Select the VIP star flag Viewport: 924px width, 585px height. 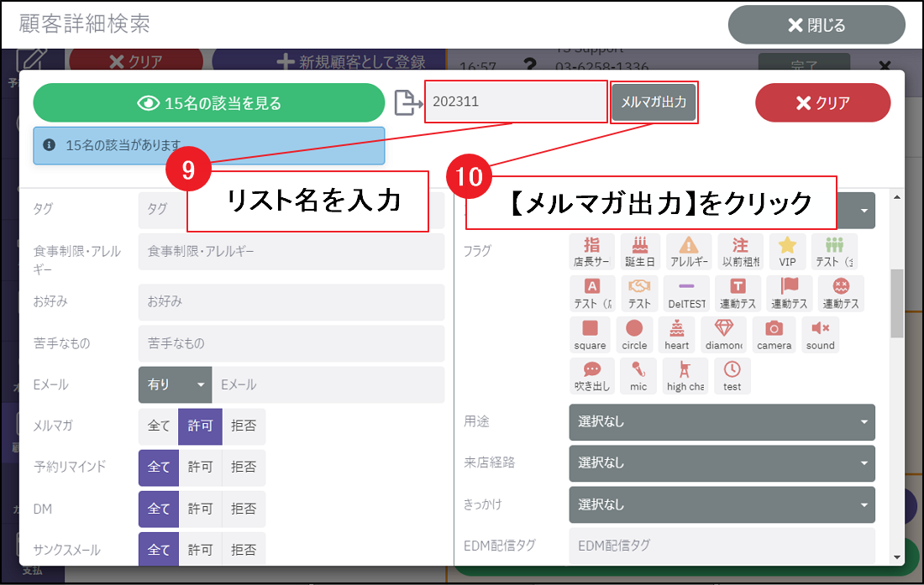[787, 251]
